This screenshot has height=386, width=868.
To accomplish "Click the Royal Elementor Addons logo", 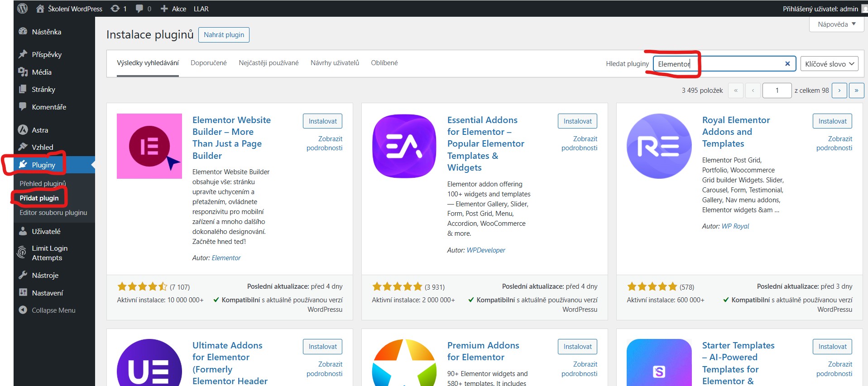I will 659,146.
